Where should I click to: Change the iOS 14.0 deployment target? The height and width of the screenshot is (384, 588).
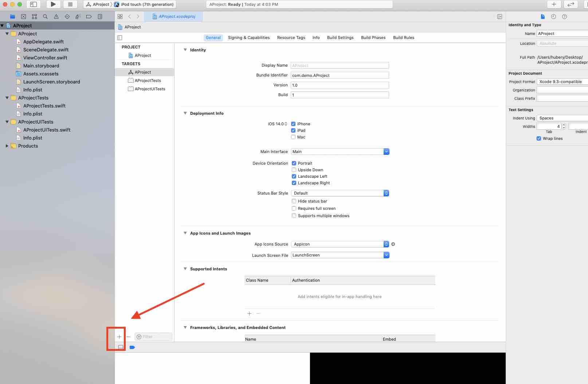click(x=278, y=124)
